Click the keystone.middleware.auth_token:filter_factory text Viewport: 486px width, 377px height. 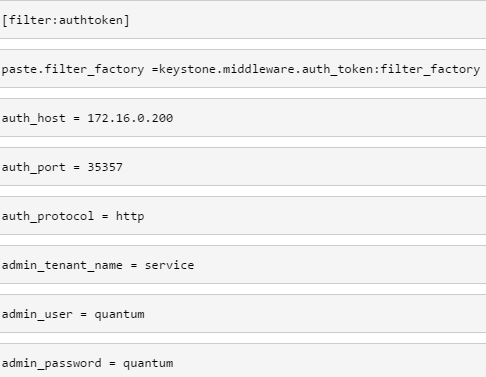click(x=319, y=69)
